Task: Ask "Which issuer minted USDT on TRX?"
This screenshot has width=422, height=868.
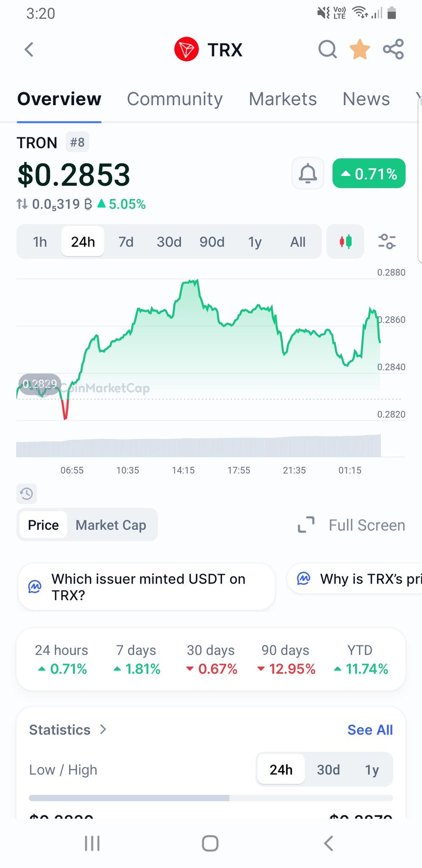Action: pos(147,587)
